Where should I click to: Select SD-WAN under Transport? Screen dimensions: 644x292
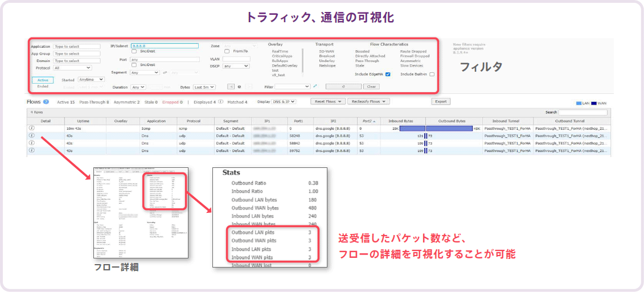[x=326, y=51]
